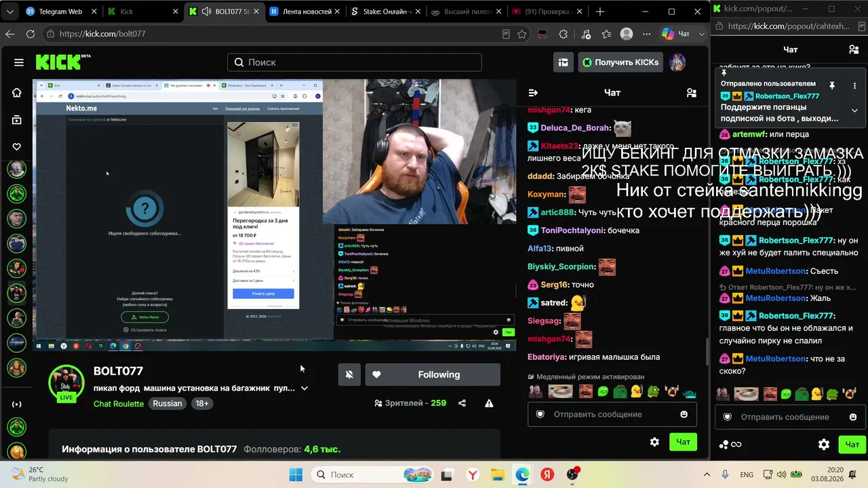Open the sidebar recommended-channels broadcast icon

17,404
